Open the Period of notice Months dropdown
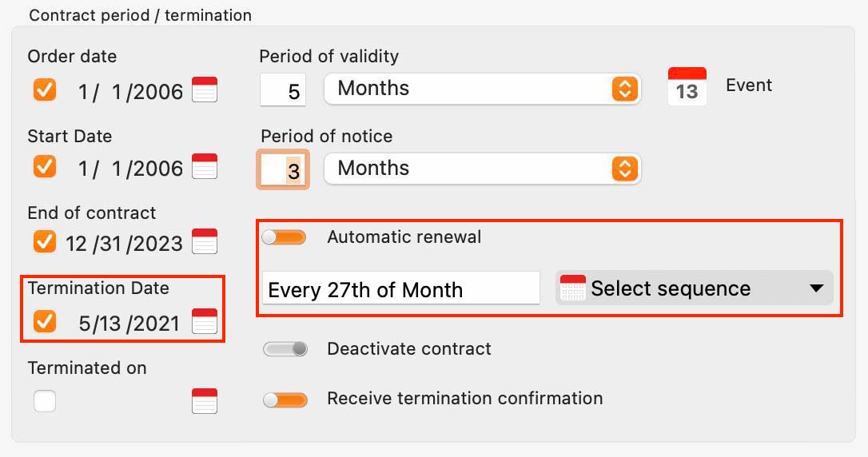This screenshot has height=457, width=868. [x=482, y=169]
